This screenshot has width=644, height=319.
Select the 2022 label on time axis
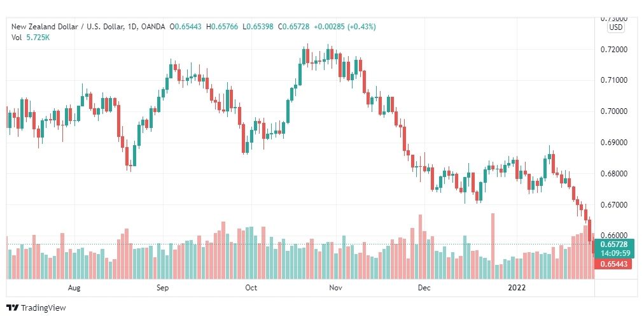517,288
